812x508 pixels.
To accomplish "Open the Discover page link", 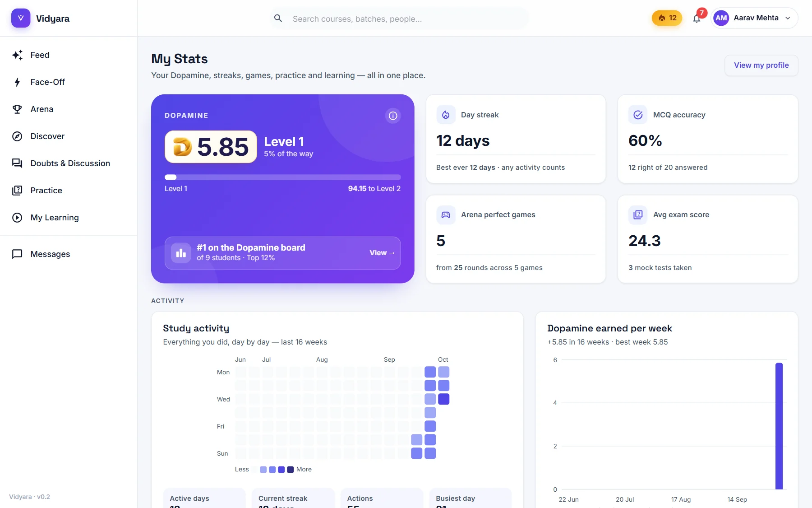I will point(69,136).
